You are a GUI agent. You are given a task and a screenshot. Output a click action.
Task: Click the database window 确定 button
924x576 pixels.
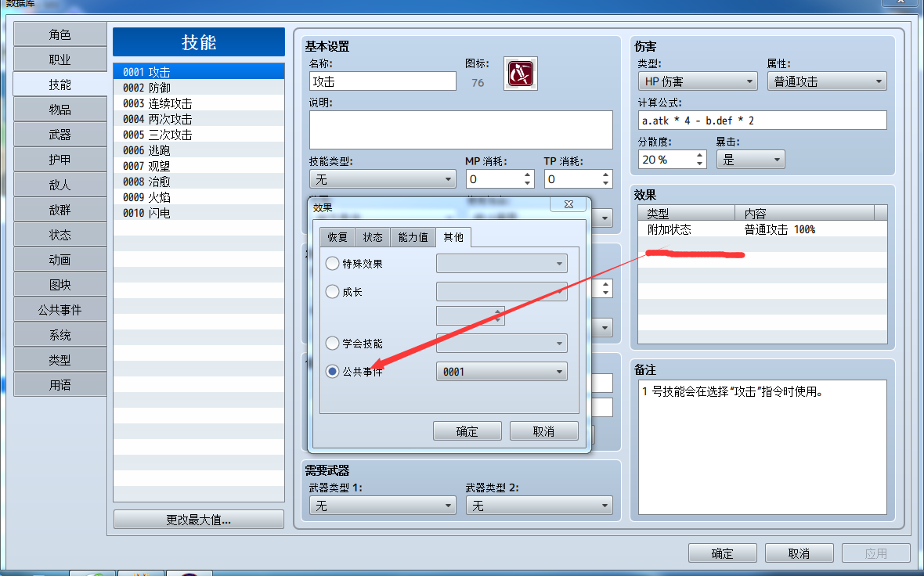(x=723, y=553)
